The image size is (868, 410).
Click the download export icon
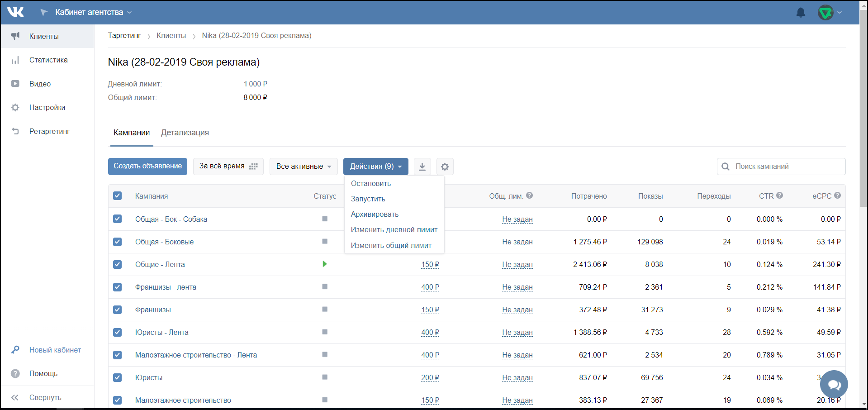click(x=422, y=167)
